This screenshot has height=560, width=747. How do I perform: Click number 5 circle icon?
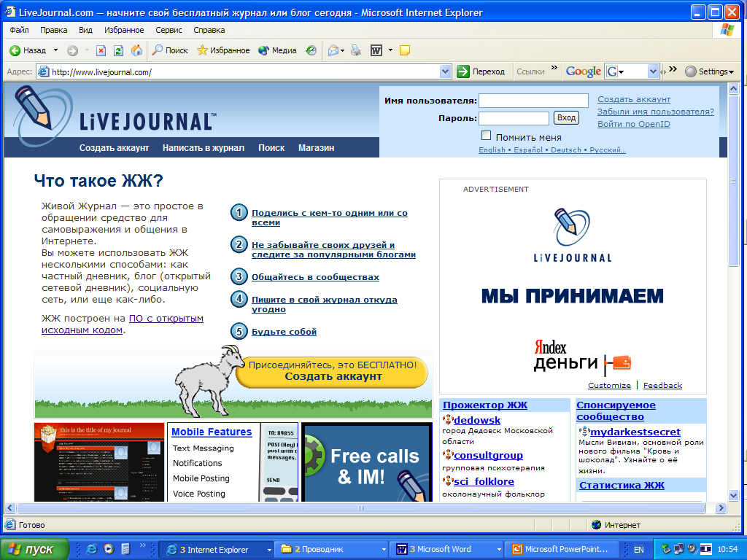click(239, 332)
